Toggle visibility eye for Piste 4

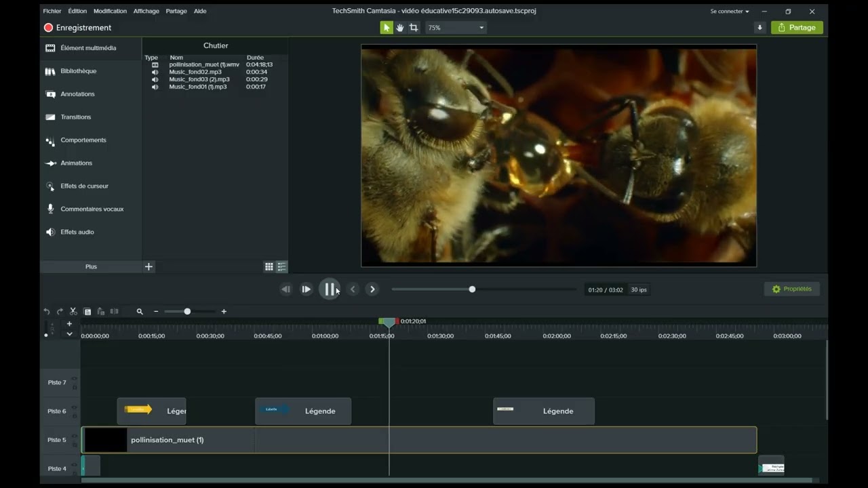tap(75, 465)
